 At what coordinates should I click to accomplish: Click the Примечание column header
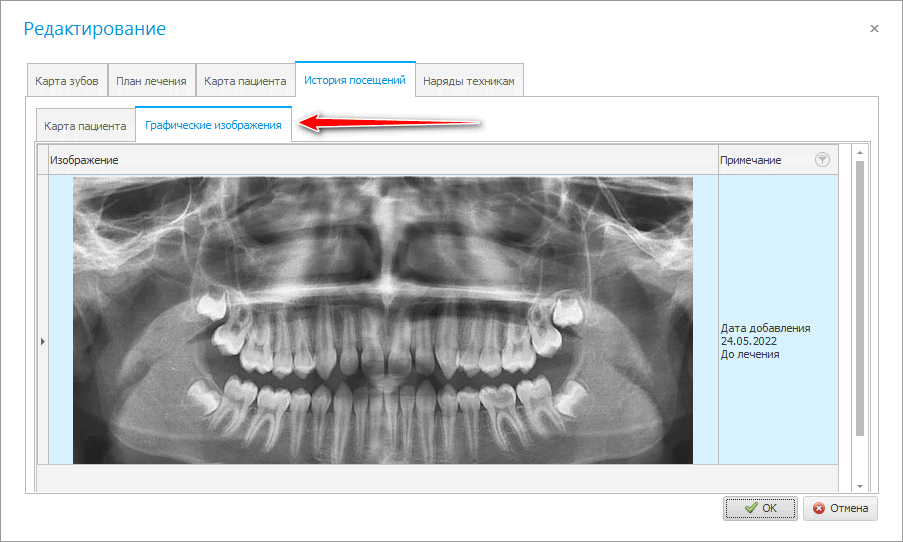pyautogui.click(x=777, y=160)
